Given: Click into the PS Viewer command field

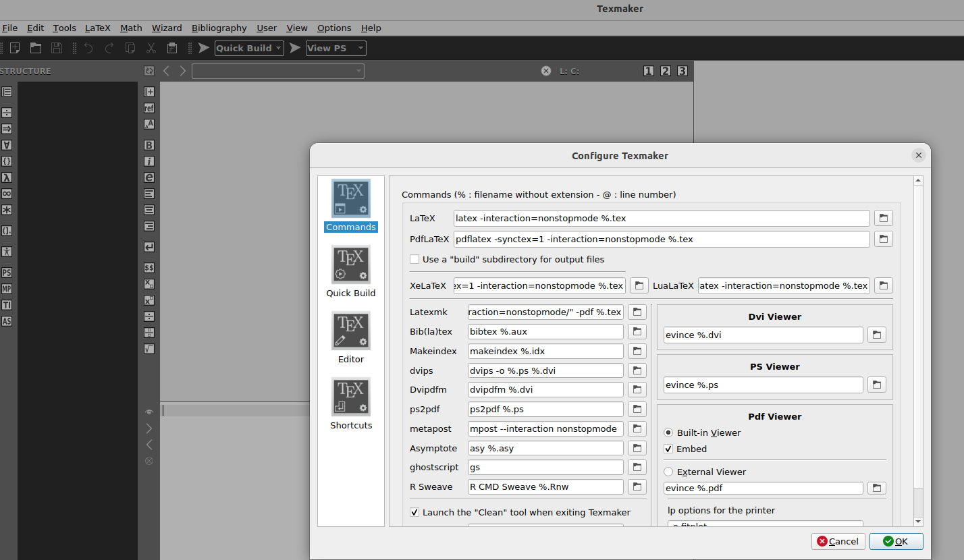Looking at the screenshot, I should pyautogui.click(x=764, y=385).
